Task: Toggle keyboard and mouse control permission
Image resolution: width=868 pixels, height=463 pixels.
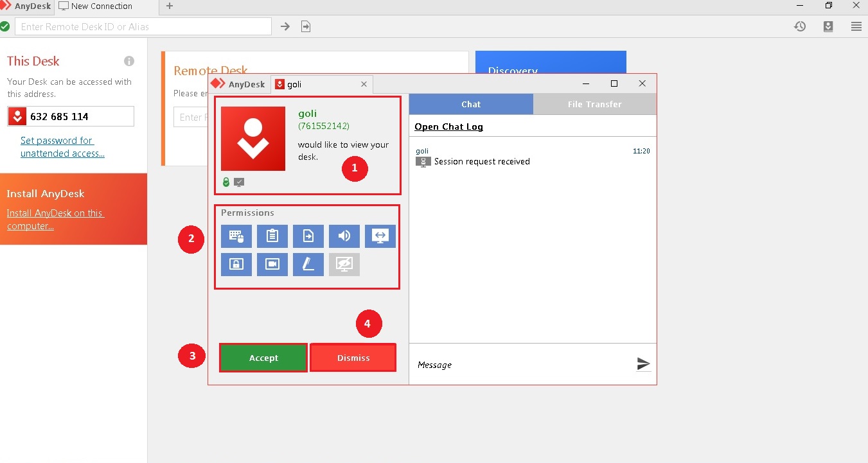Action: (236, 236)
